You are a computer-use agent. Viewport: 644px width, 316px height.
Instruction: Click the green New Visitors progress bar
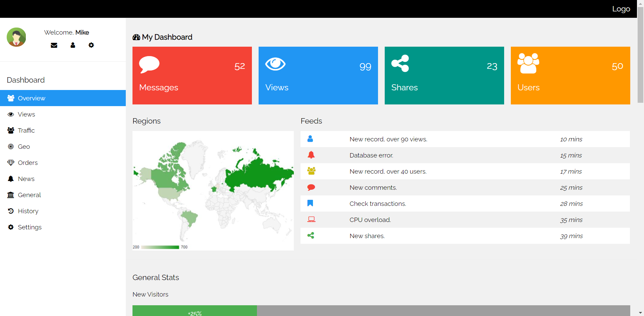pos(195,311)
